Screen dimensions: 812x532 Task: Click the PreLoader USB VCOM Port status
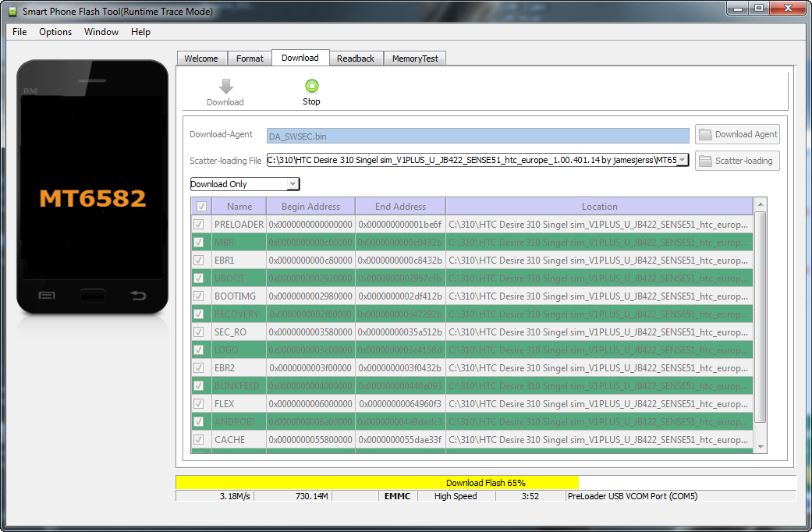click(680, 496)
